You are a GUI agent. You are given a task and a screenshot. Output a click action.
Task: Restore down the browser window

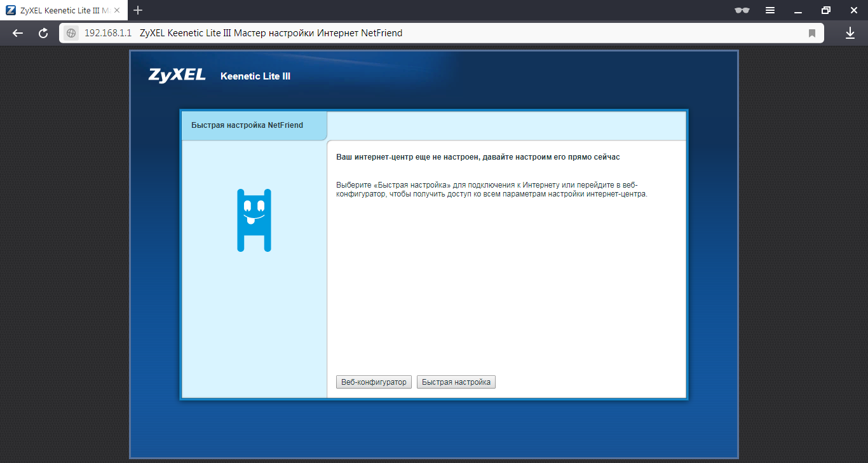(x=825, y=10)
